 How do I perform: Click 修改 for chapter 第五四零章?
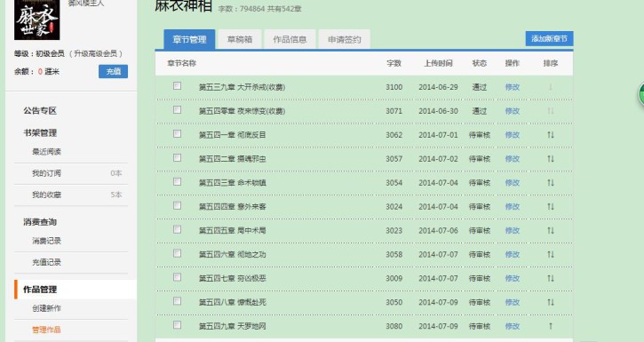pos(513,111)
